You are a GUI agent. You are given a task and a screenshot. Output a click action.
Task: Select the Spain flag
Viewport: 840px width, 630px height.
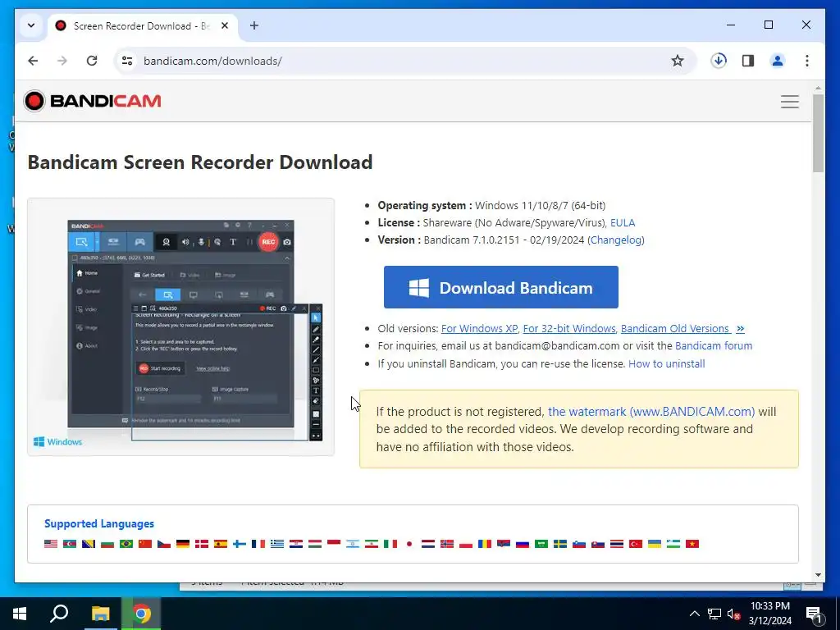click(221, 544)
